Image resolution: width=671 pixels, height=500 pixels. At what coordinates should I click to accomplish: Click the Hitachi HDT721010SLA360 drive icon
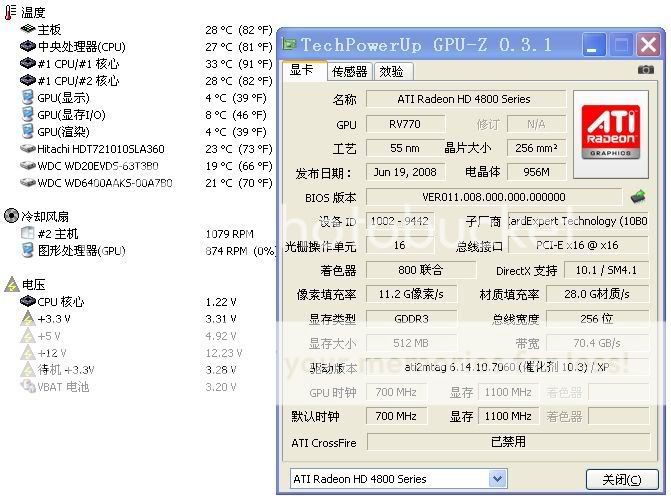(28, 149)
